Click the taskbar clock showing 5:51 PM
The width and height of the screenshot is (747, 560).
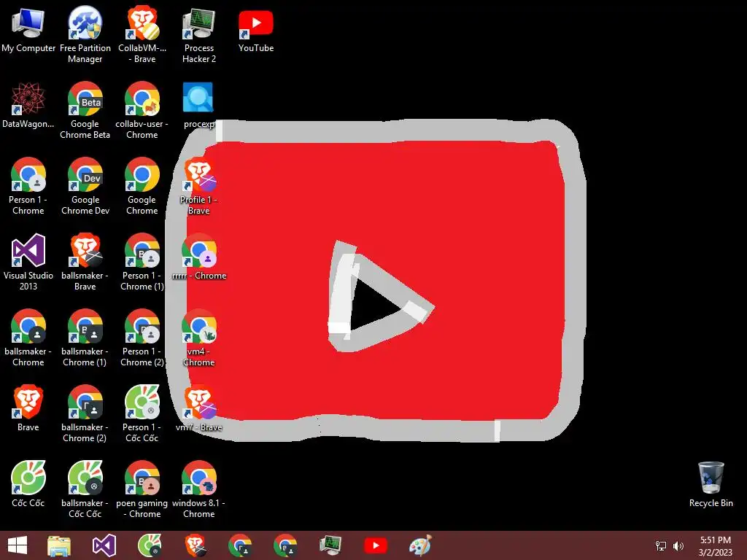point(715,546)
